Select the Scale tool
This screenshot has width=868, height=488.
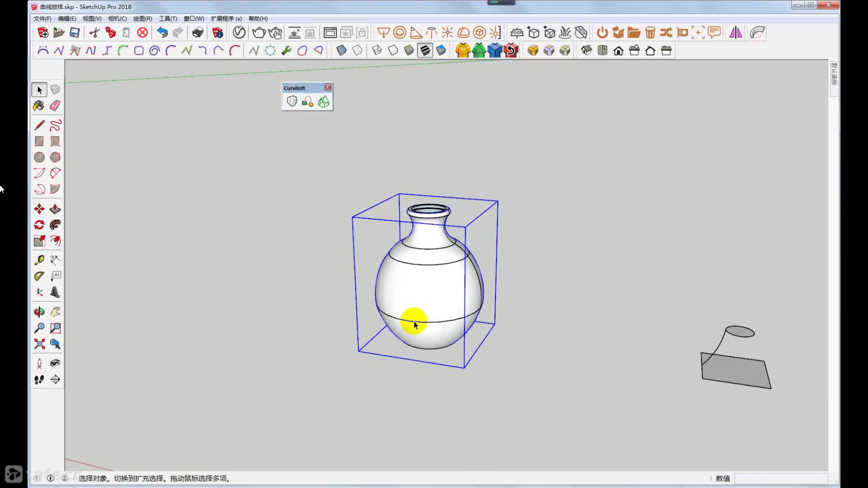(39, 241)
